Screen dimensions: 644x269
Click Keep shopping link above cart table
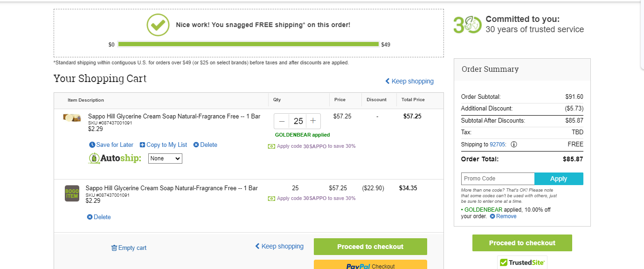pyautogui.click(x=409, y=81)
